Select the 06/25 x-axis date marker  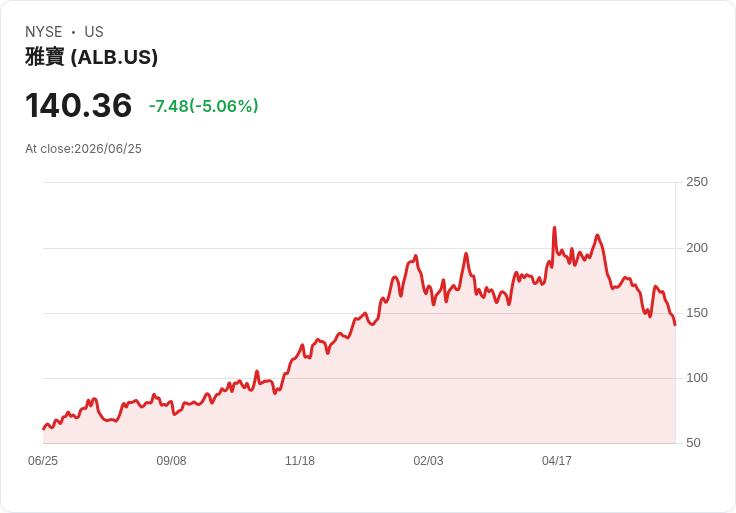coord(43,461)
